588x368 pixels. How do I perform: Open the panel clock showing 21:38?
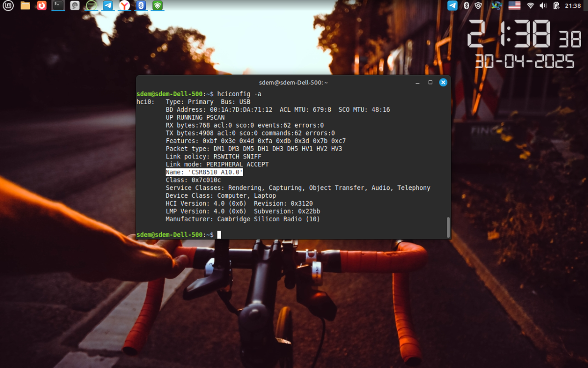[573, 5]
